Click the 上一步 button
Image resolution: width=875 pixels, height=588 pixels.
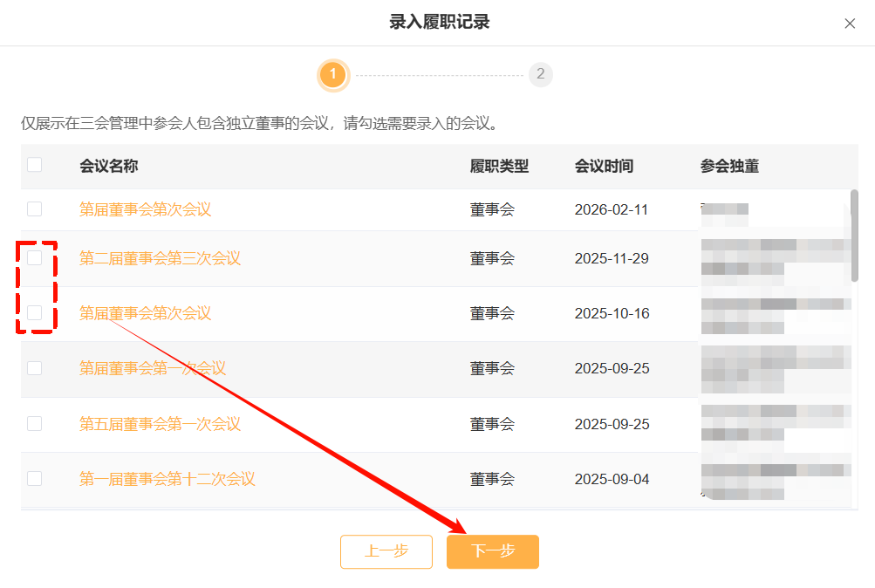pyautogui.click(x=386, y=551)
